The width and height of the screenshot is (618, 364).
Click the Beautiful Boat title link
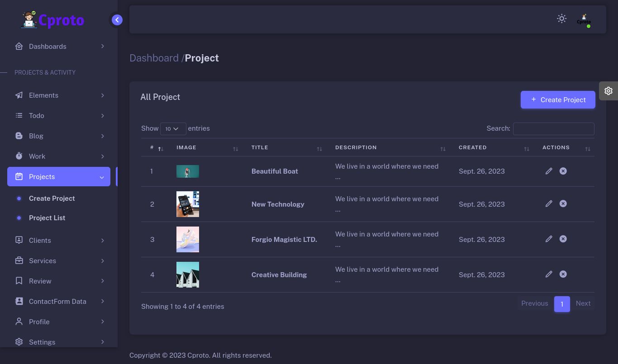275,171
